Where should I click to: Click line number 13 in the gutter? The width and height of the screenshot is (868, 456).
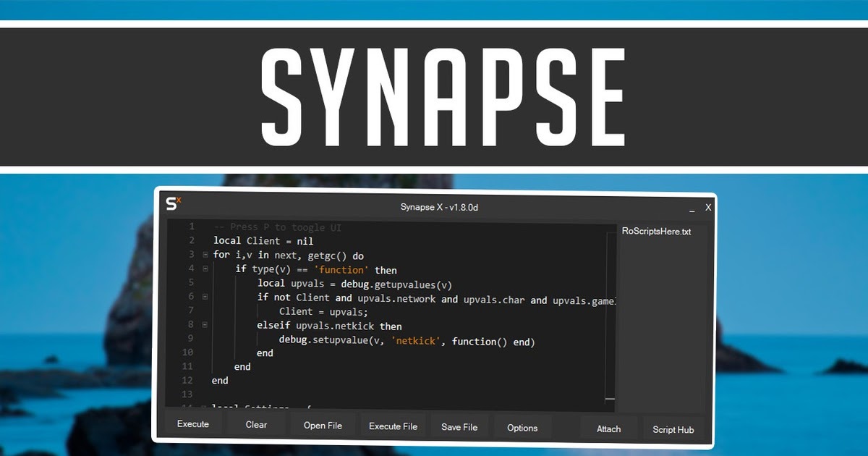pyautogui.click(x=187, y=394)
